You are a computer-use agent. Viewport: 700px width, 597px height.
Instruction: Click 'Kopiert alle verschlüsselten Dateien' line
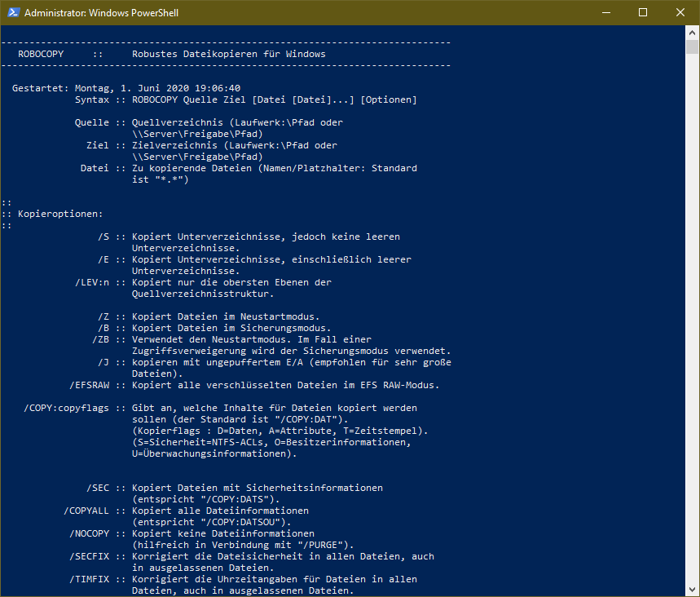point(286,385)
